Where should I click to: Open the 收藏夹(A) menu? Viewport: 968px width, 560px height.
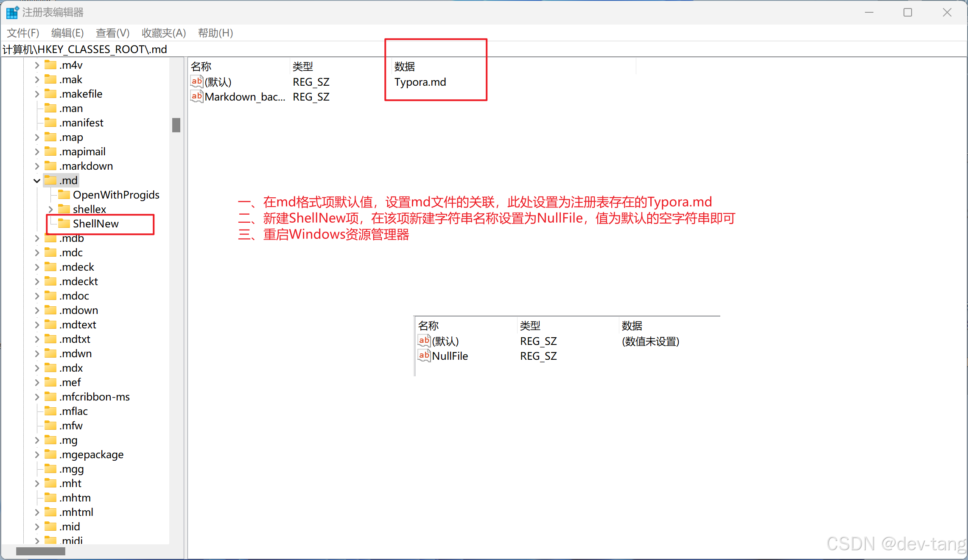163,33
